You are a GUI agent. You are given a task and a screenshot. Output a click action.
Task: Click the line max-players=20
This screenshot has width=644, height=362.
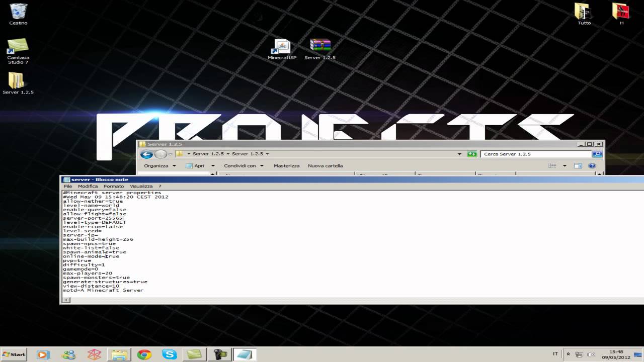click(88, 274)
